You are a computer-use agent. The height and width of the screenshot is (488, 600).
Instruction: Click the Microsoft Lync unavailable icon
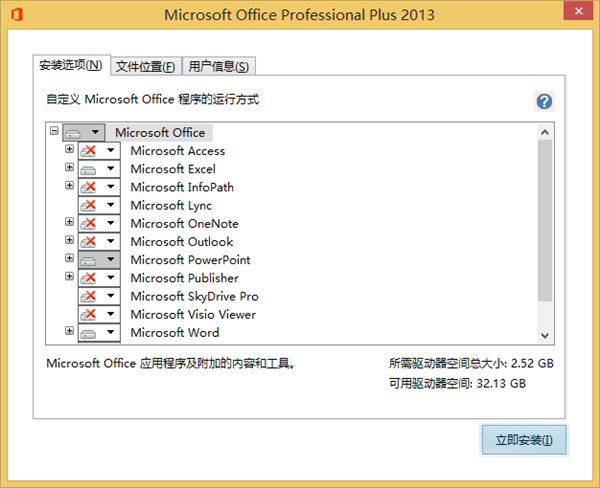pyautogui.click(x=88, y=205)
